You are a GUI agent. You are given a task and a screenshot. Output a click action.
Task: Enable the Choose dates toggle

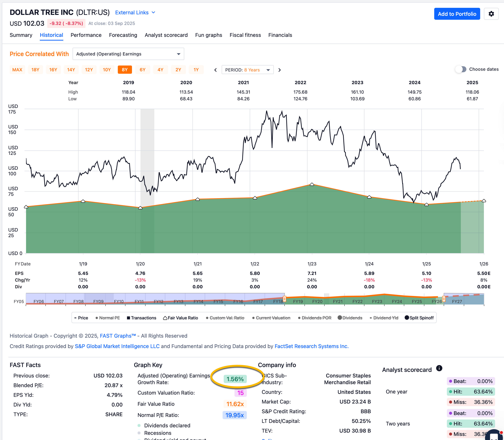pos(461,69)
